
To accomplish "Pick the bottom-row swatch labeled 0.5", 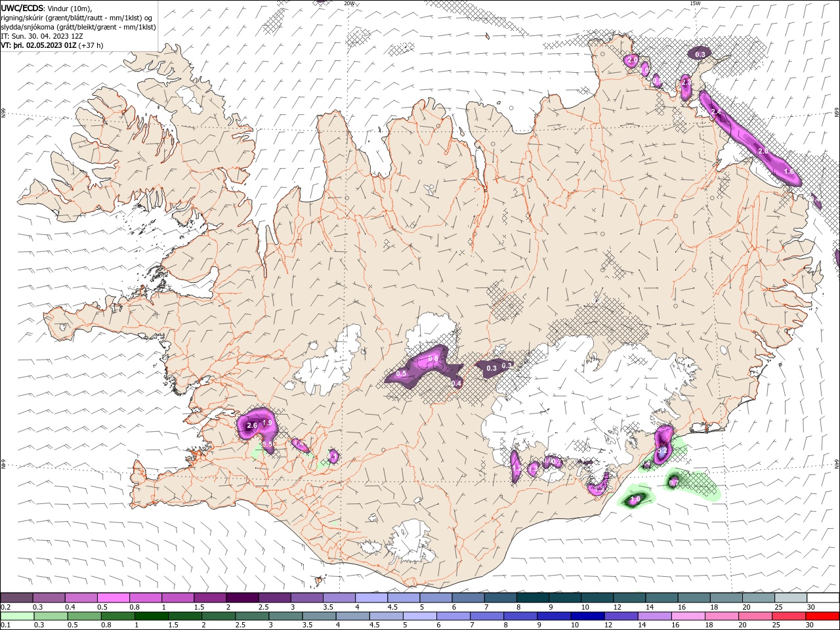I will [x=85, y=616].
